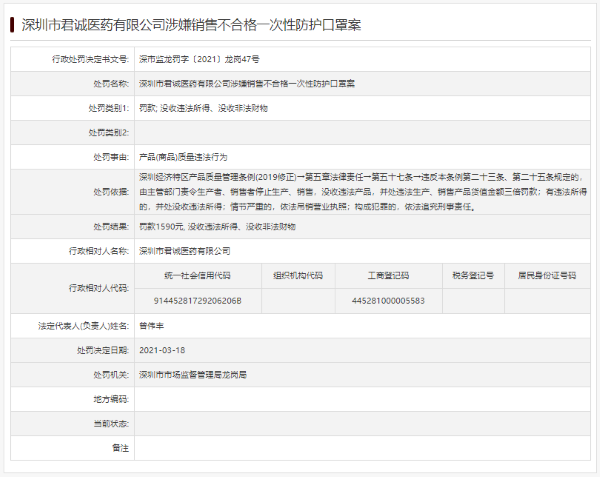Click the 处罚类别1 value 罚款; 没收违法所得
This screenshot has height=477, width=600.
[203, 108]
